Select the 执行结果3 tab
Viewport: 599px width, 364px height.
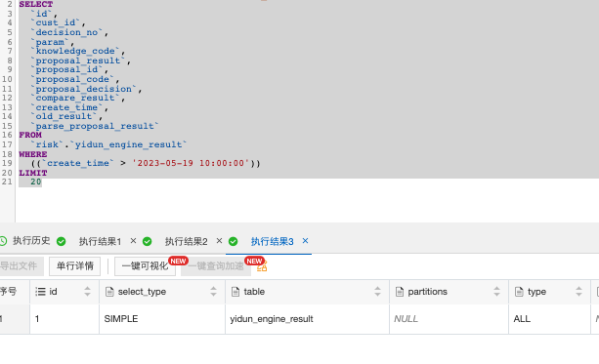272,241
